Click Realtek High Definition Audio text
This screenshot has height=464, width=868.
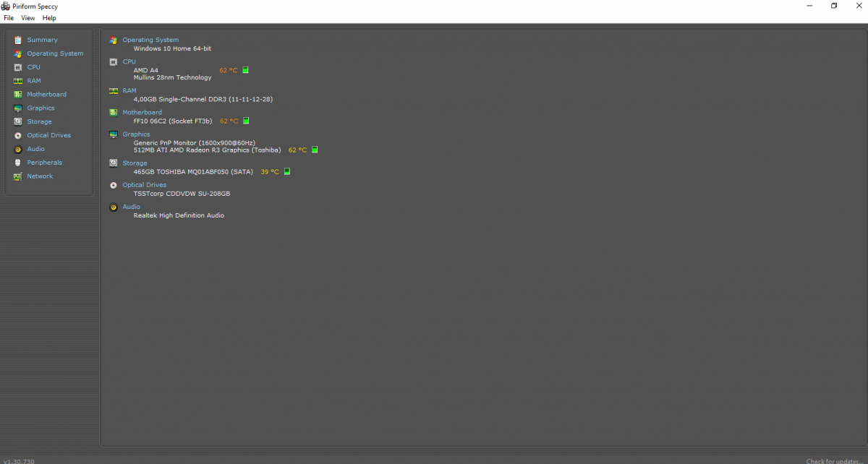click(x=179, y=215)
